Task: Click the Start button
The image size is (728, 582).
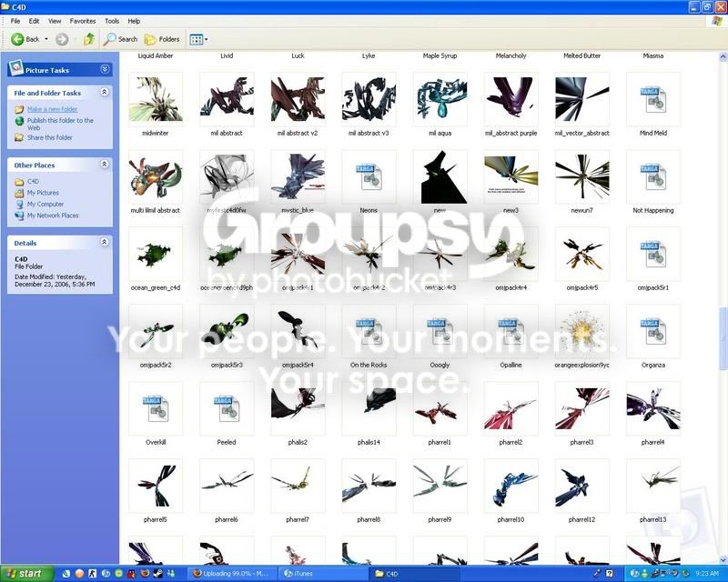Action: [x=26, y=574]
